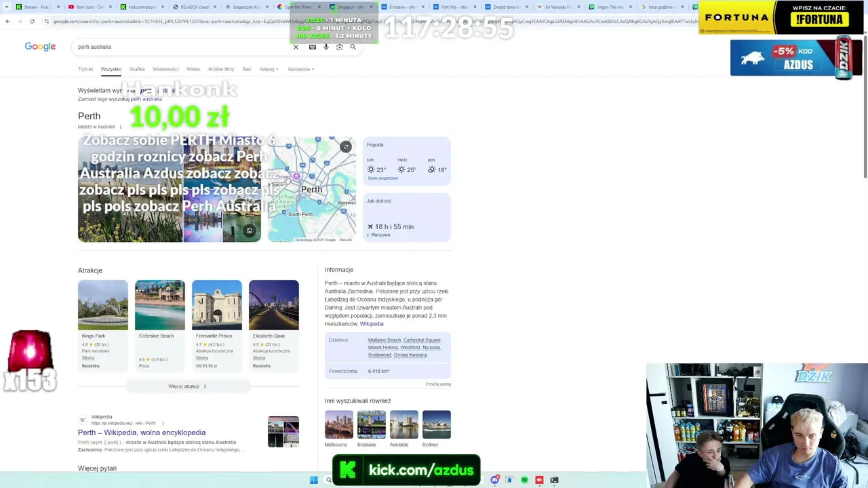Open the Cottesloe Beach attraction card

(160, 325)
